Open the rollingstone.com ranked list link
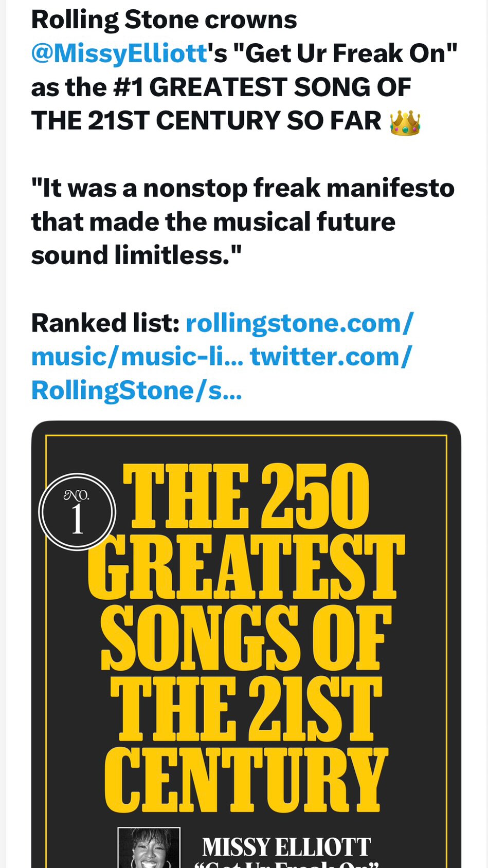Image resolution: width=488 pixels, height=868 pixels. pos(299,323)
